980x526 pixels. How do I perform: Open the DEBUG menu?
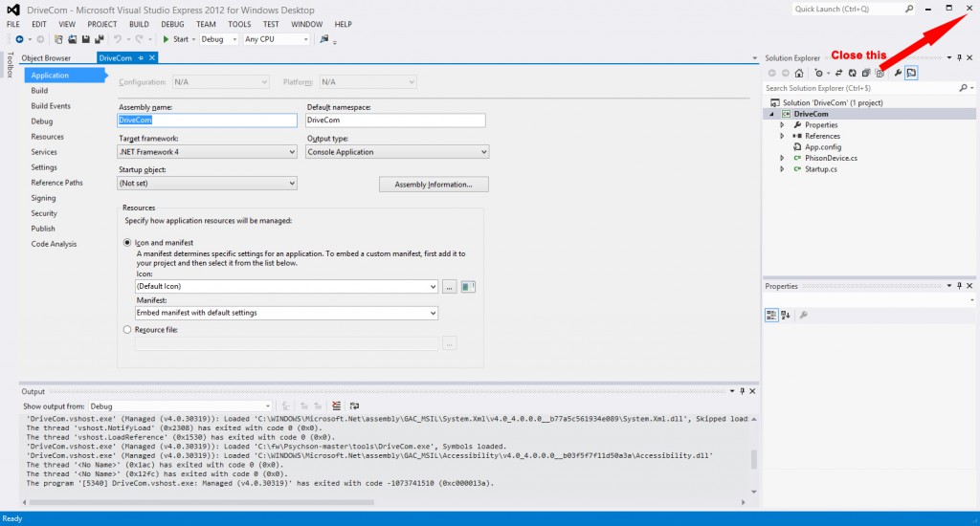click(x=172, y=24)
